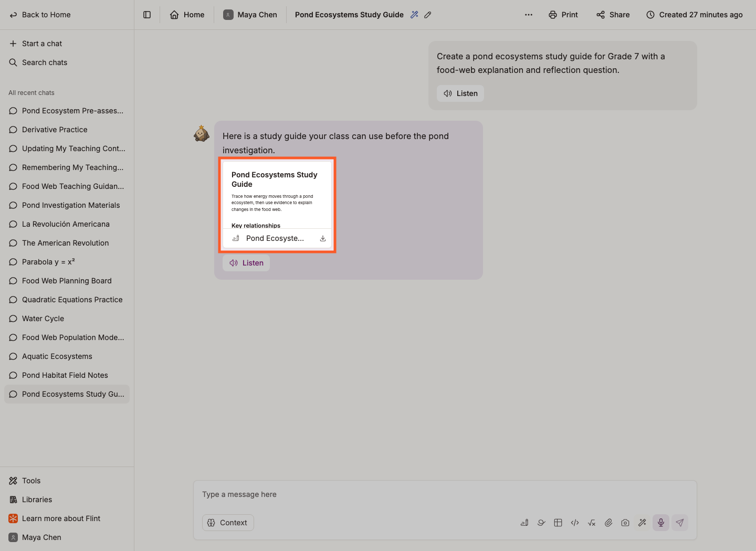Listen to the user's prompt message
The image size is (756, 551).
click(x=460, y=93)
